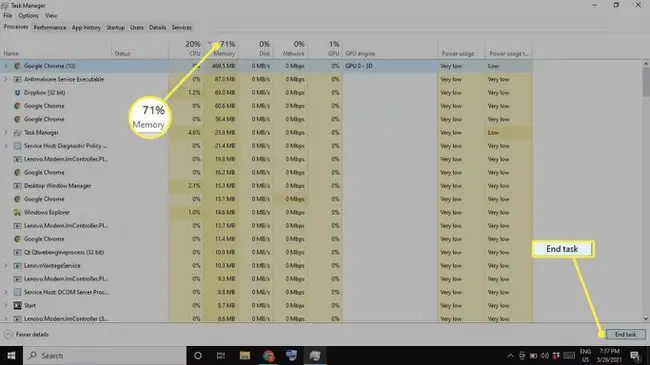
Task: Open Task View from taskbar
Action: pos(221,355)
